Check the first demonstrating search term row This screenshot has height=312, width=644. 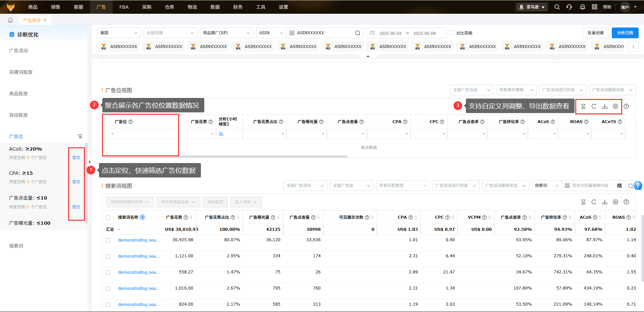click(108, 240)
